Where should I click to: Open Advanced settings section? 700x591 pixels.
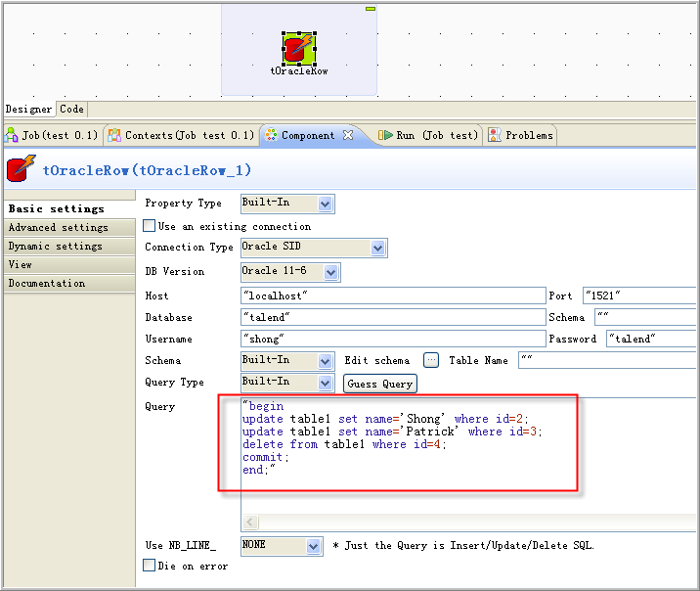tap(69, 227)
